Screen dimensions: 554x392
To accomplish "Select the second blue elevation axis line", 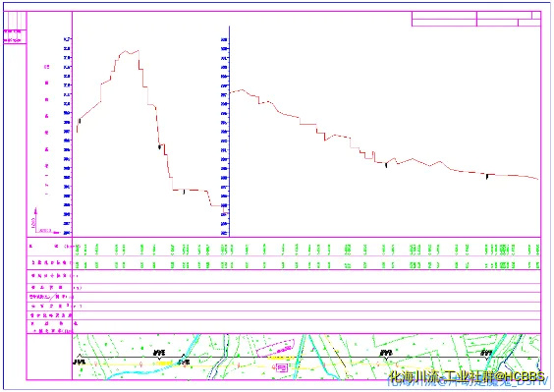I will pyautogui.click(x=229, y=131).
